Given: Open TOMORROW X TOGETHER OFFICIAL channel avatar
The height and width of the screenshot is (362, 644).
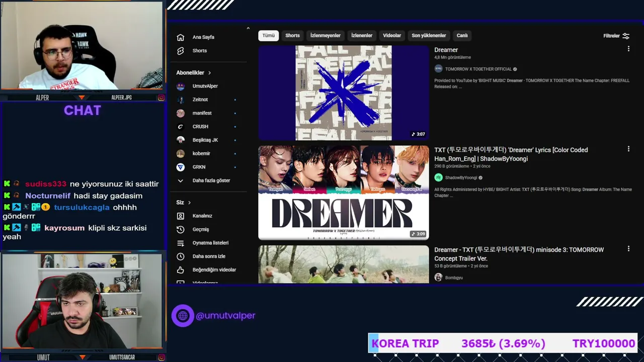Looking at the screenshot, I should tap(438, 69).
